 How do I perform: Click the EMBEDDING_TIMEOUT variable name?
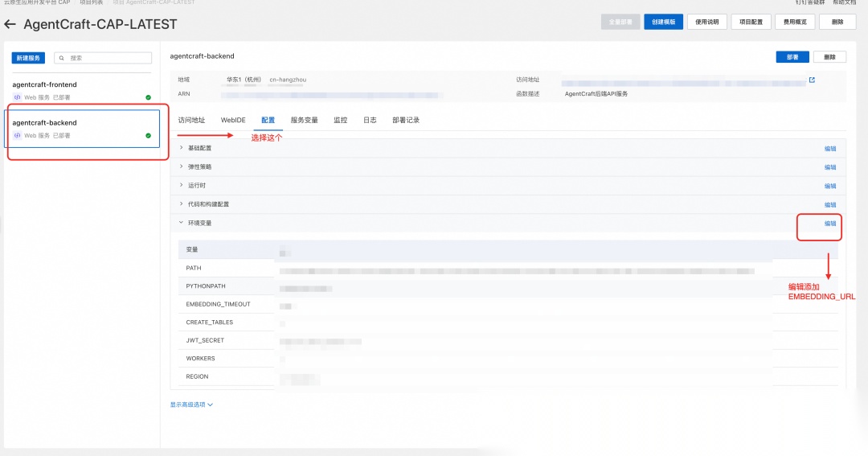[218, 304]
